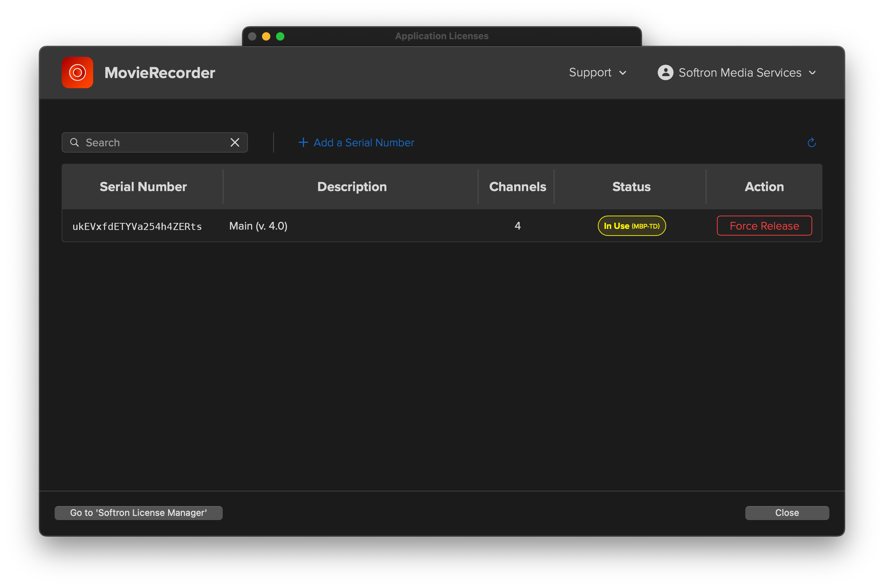Click the Application Licenses window title

pos(442,36)
